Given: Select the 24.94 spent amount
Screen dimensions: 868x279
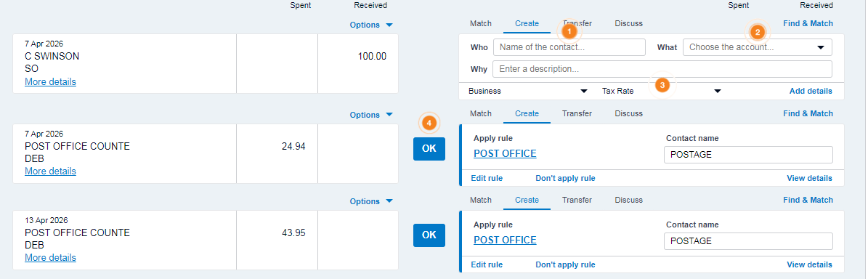Looking at the screenshot, I should coord(293,147).
